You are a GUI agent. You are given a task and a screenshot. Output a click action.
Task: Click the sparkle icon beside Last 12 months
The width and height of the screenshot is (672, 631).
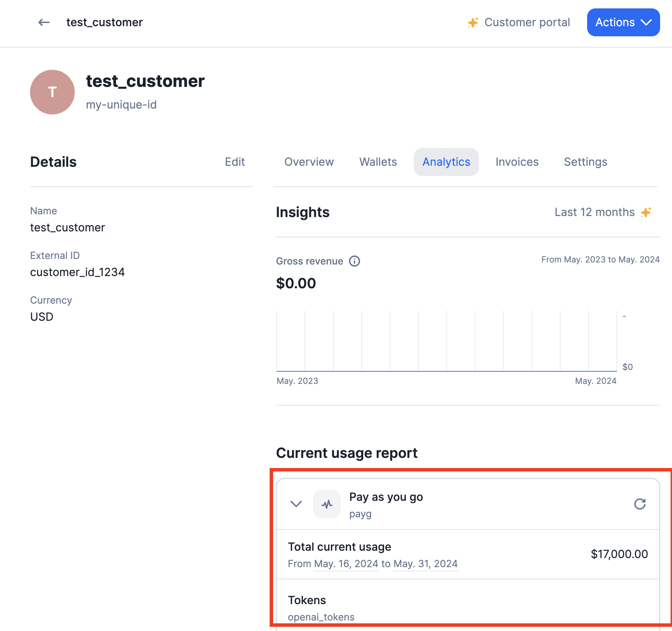point(646,212)
